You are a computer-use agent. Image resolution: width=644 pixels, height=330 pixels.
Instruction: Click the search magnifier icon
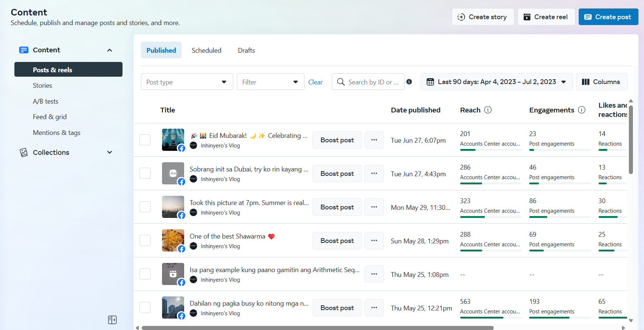[x=341, y=82]
